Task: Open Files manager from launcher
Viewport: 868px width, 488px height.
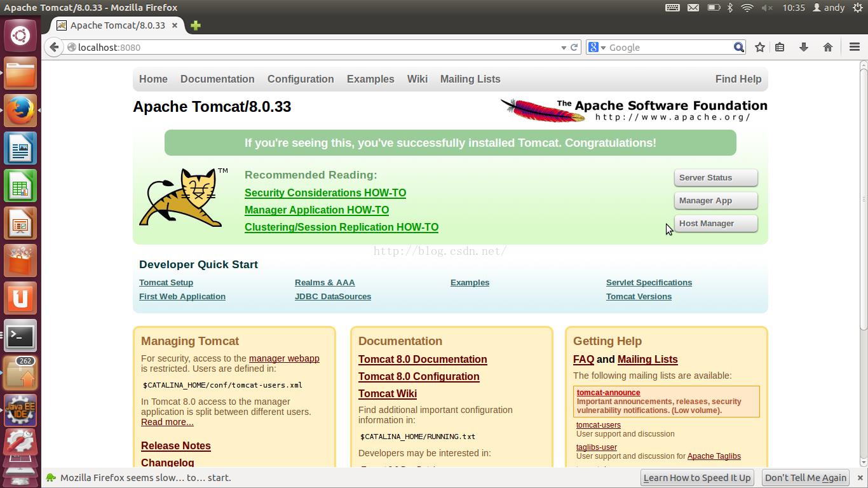Action: pos(20,74)
